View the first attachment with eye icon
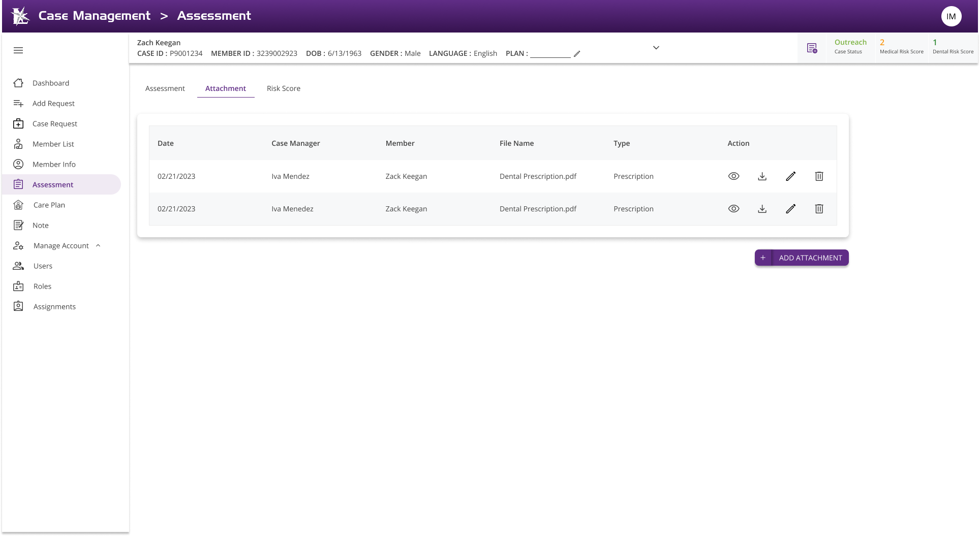Screen dimensions: 980x536 tap(733, 176)
